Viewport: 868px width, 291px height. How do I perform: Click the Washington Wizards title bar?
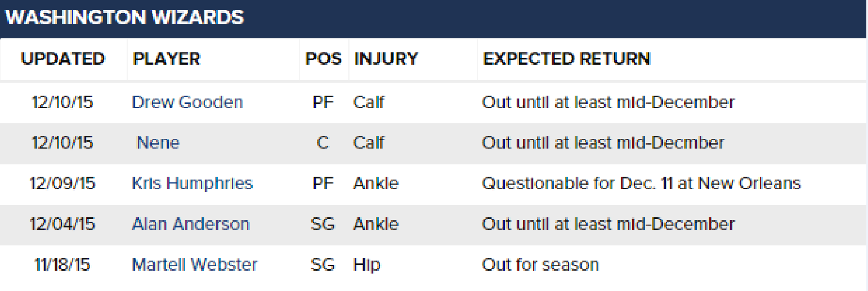(433, 18)
